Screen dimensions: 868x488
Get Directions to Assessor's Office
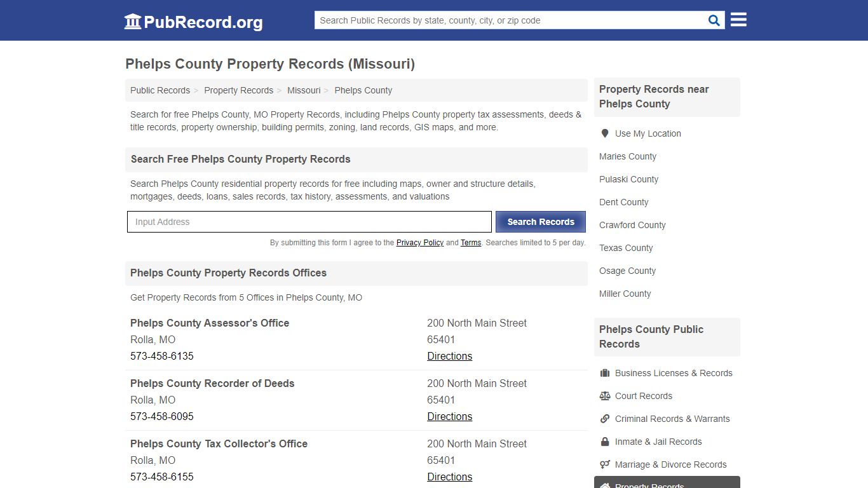449,356
